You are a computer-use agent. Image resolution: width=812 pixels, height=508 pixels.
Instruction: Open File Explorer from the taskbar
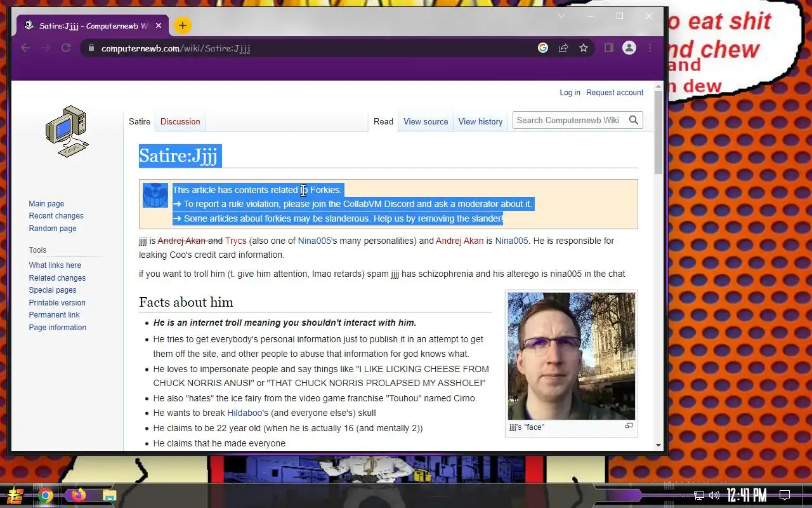click(110, 496)
